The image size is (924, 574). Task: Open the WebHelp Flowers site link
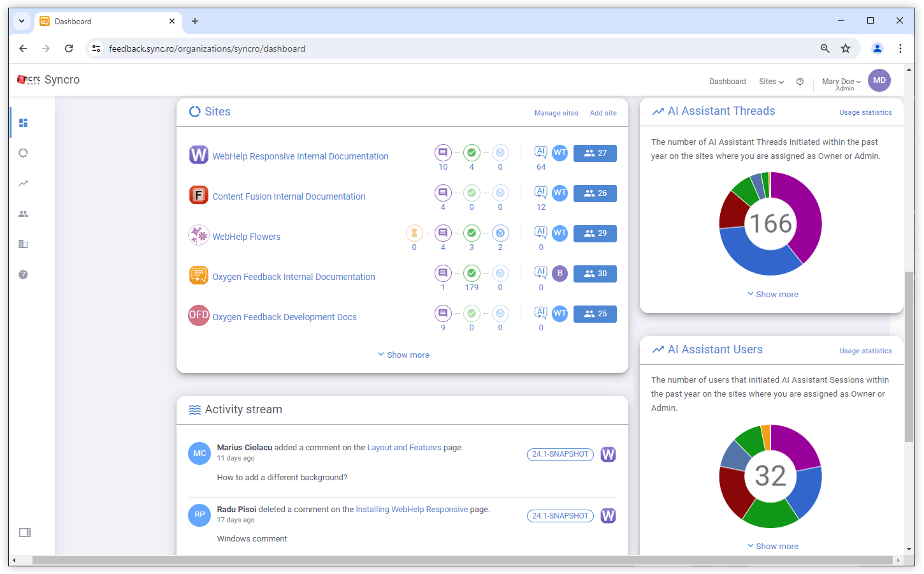tap(246, 237)
